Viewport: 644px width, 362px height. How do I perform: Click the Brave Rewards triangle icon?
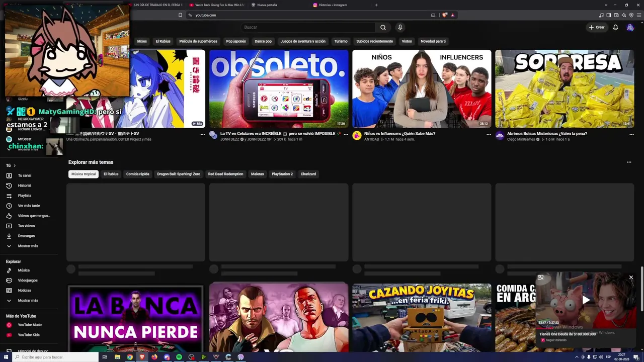452,15
